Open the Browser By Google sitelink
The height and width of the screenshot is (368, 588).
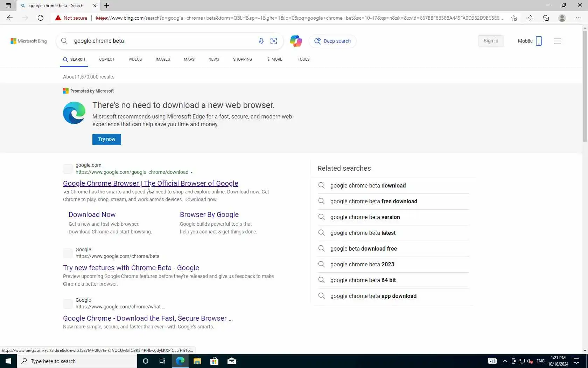coord(209,214)
